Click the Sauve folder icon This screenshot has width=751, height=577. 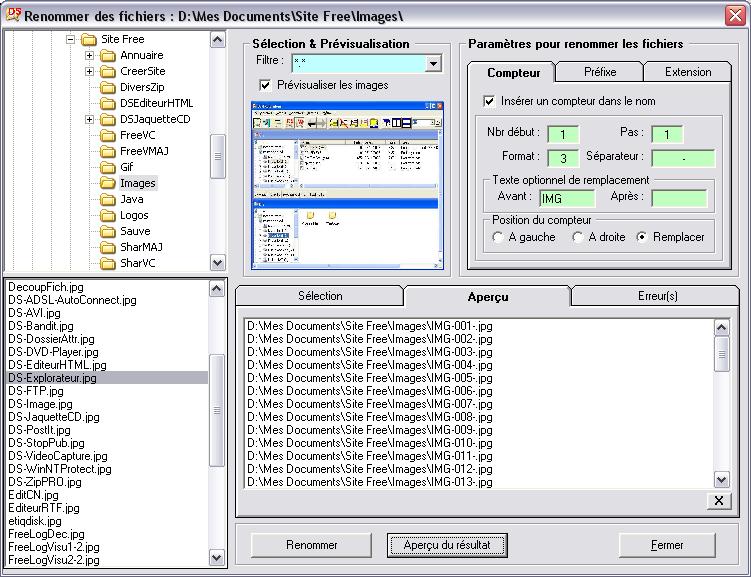(x=108, y=232)
